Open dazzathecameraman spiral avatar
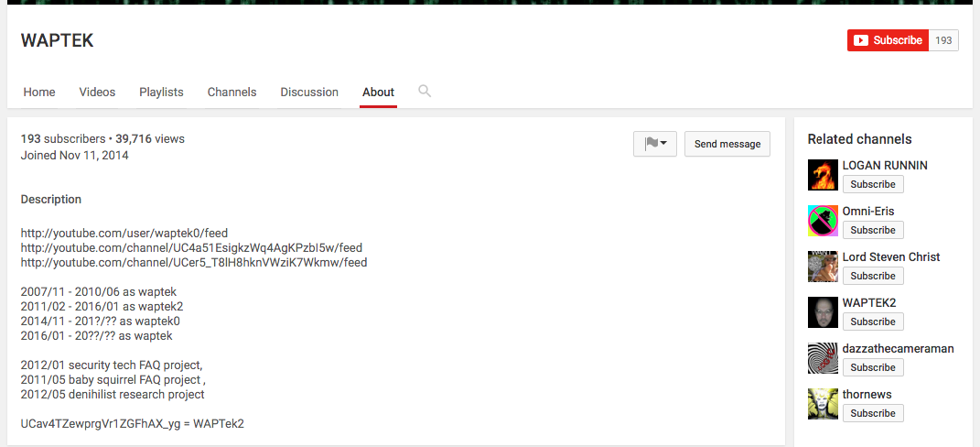980x447 pixels. pos(823,358)
